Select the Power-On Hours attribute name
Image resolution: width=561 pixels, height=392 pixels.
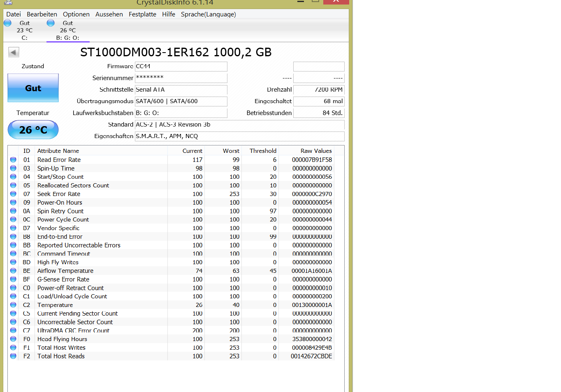pos(60,203)
